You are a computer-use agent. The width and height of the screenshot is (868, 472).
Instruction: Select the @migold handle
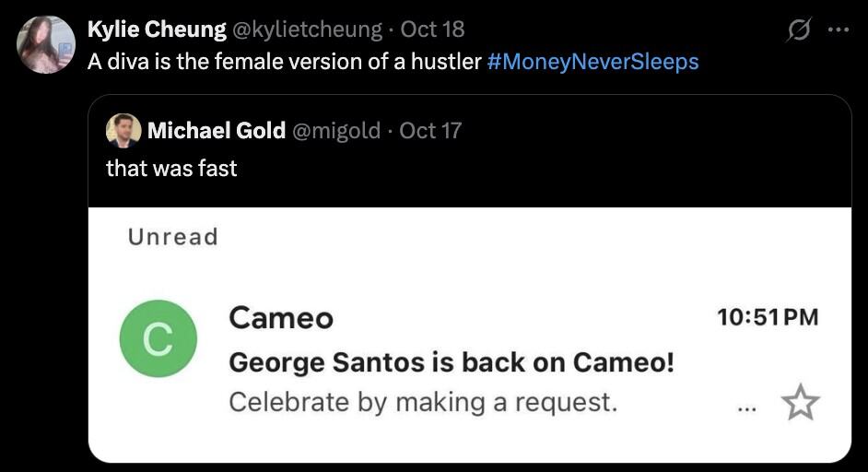coord(336,131)
